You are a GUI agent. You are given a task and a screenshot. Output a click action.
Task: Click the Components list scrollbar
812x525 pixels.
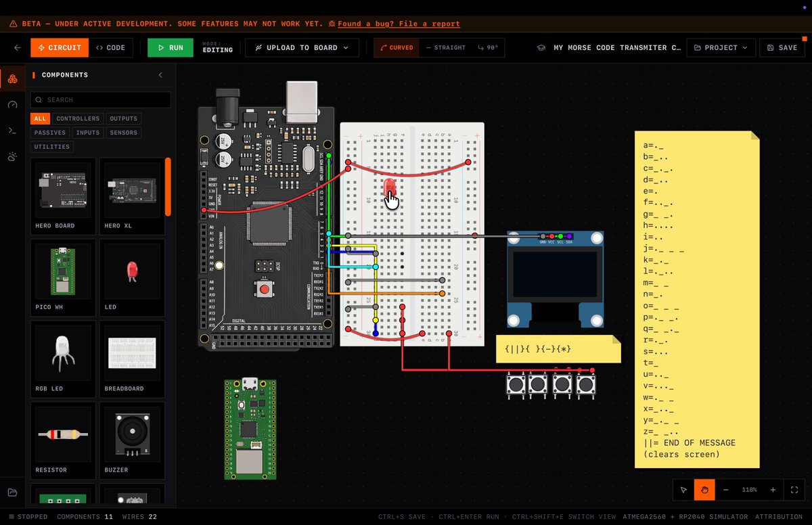[168, 187]
